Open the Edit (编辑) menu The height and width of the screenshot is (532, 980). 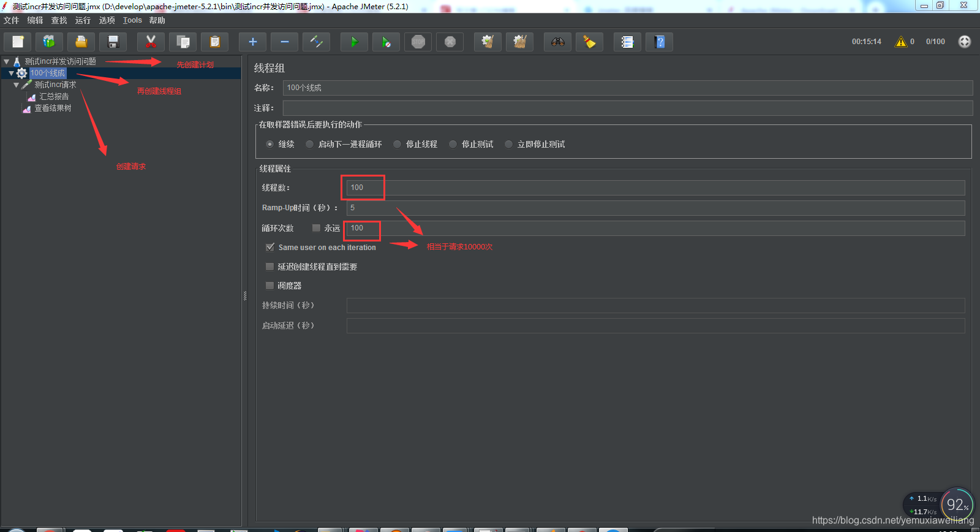pos(35,20)
